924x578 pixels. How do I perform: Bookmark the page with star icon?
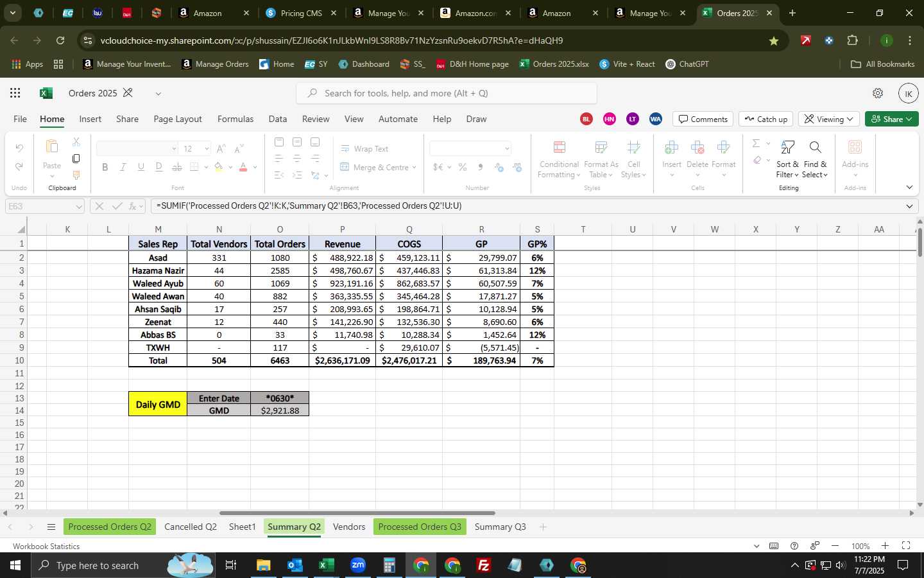click(774, 40)
